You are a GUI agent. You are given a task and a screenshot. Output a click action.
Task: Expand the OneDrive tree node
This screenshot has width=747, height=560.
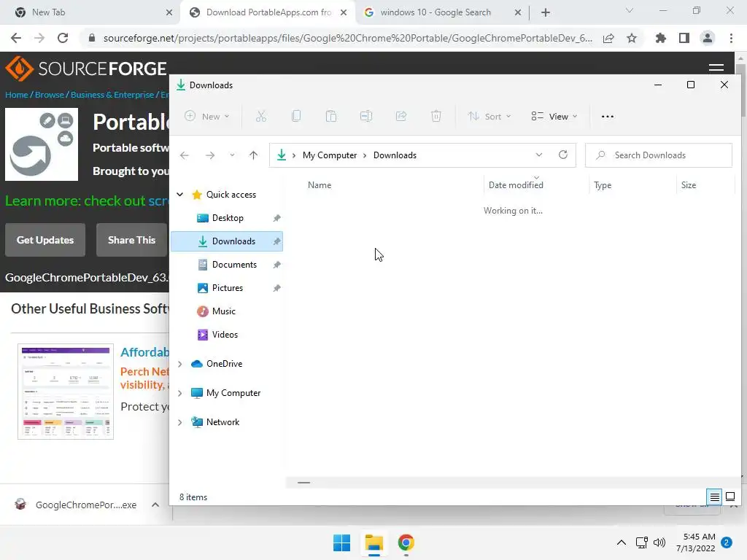[179, 364]
